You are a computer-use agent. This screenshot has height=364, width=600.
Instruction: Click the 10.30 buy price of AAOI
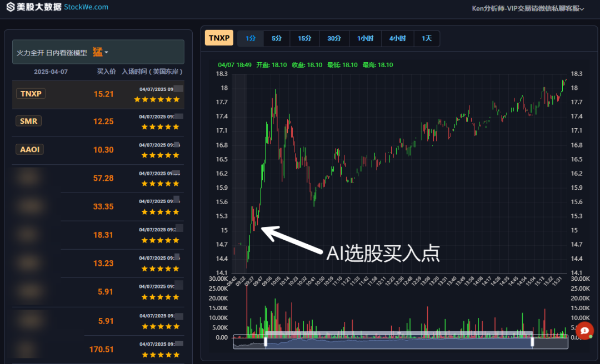103,150
